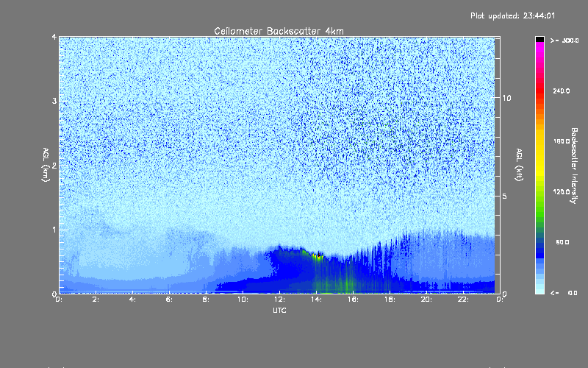Image resolution: width=588 pixels, height=368 pixels.
Task: Click the "20:" UTC tick label
Action: [x=426, y=300]
